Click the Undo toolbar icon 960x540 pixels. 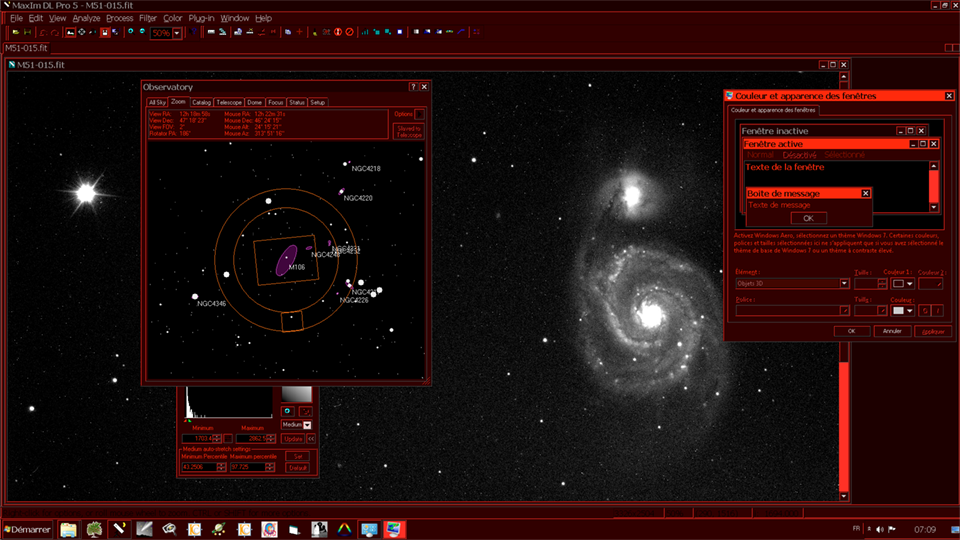tap(43, 32)
